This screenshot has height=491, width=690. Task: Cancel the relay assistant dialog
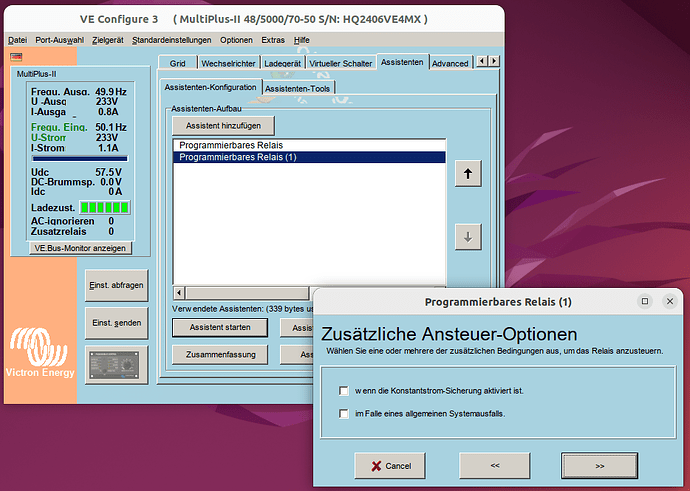[x=390, y=465]
